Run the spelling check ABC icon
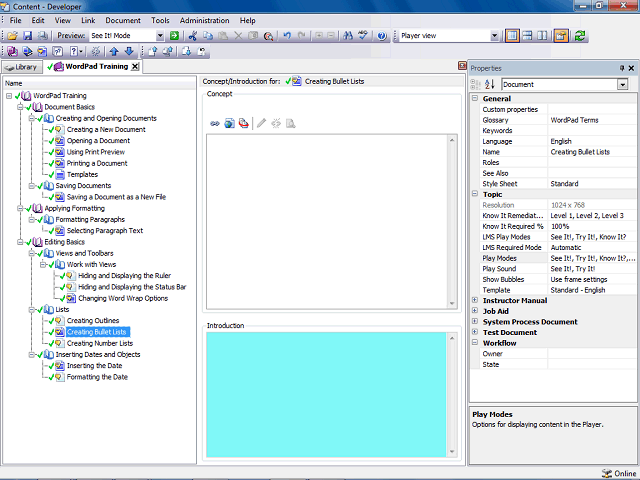This screenshot has height=480, width=640. coord(363,36)
